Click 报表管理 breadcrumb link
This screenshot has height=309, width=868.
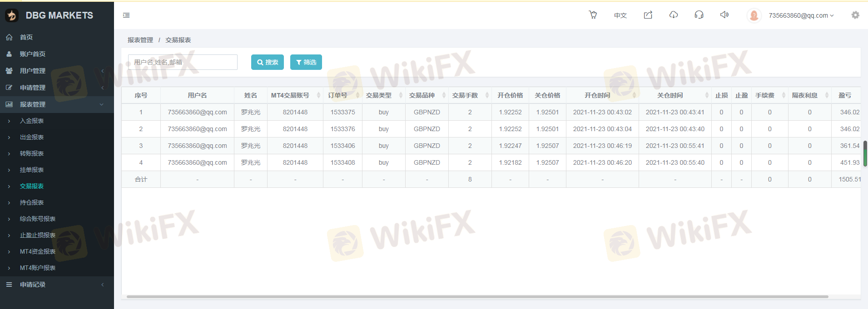pos(140,40)
